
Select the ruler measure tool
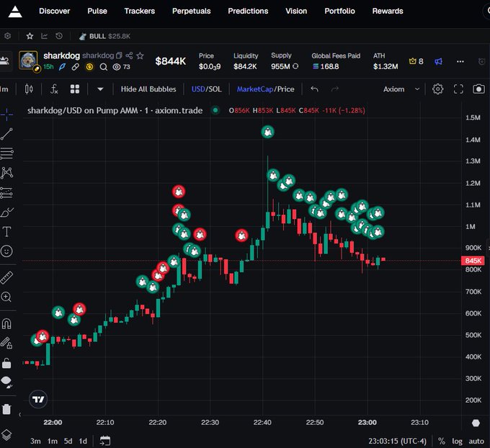[x=6, y=277]
